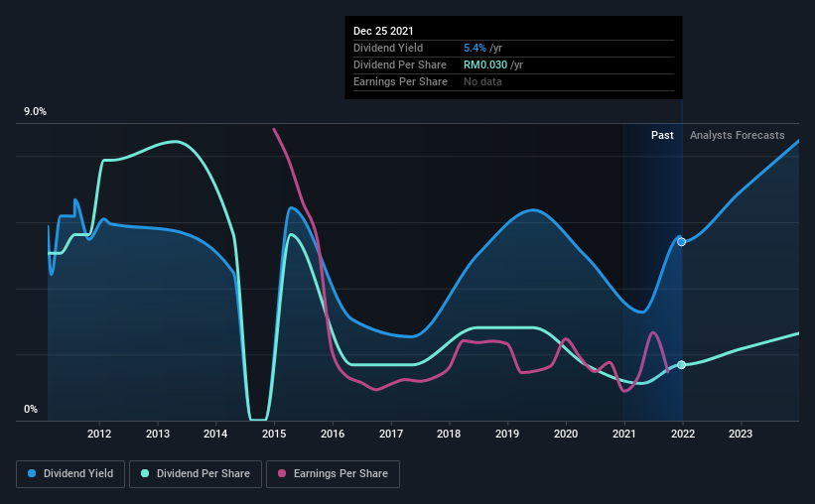Click the 0% y-axis label

[x=31, y=410]
